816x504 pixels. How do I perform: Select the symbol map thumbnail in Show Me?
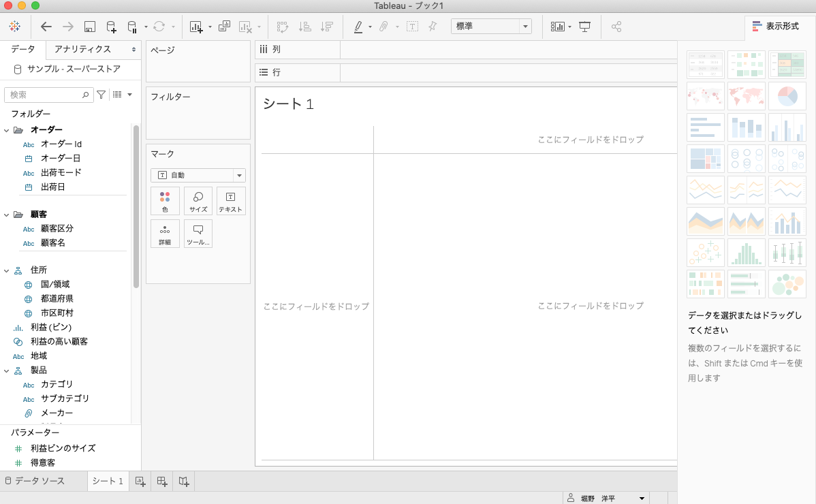click(x=705, y=96)
